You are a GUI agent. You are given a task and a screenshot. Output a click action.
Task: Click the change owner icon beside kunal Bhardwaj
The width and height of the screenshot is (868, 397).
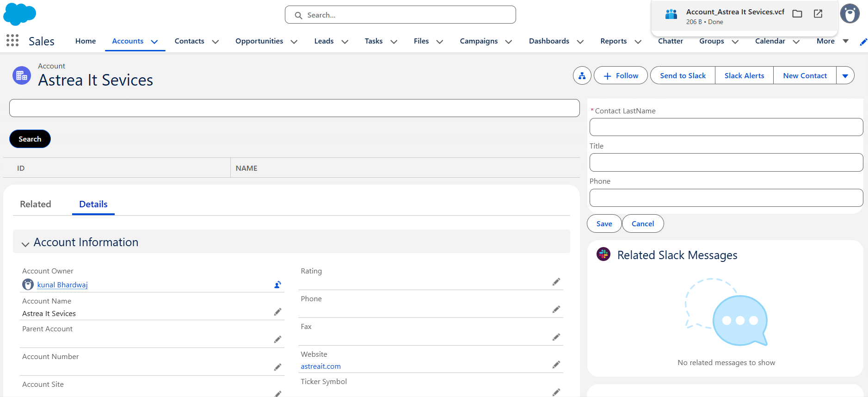277,285
